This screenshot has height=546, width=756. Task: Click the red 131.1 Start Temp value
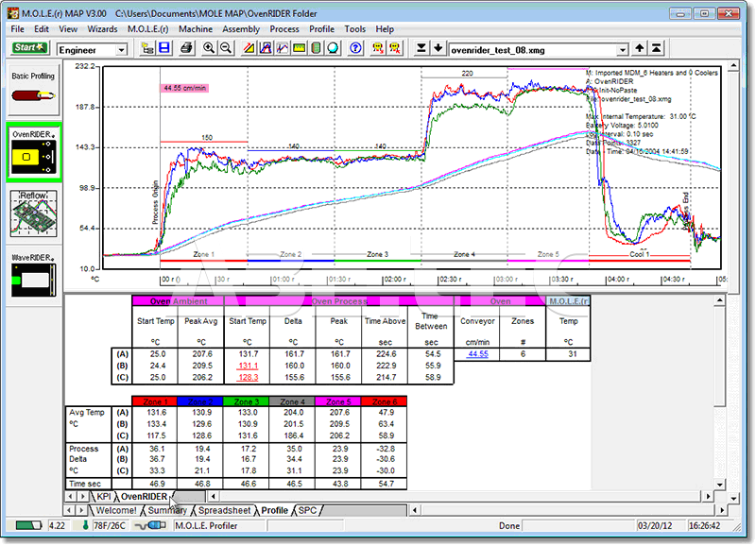tap(248, 366)
